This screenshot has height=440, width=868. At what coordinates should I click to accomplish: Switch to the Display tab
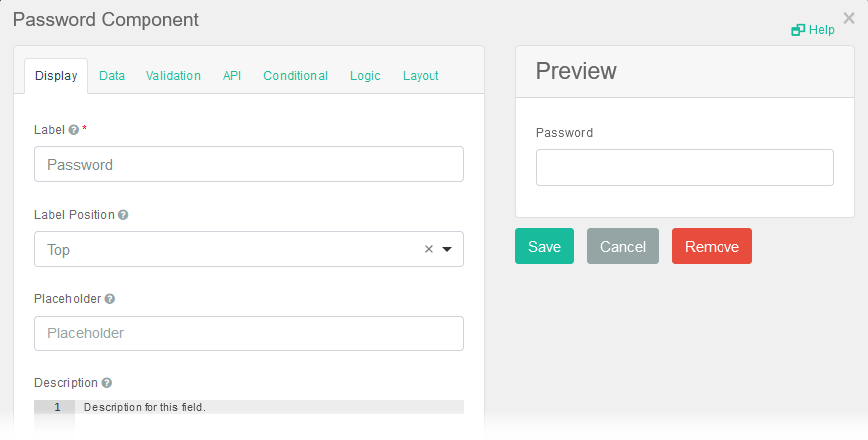coord(56,76)
